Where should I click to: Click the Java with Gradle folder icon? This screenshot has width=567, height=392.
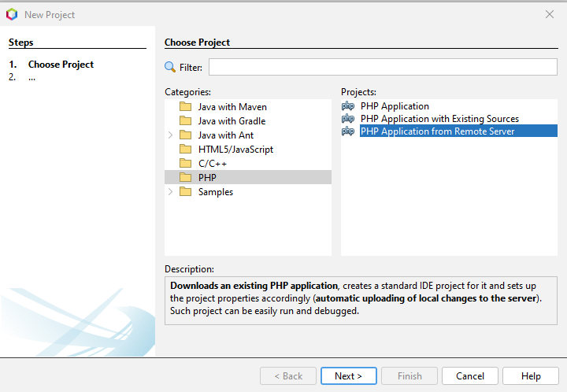tap(186, 121)
